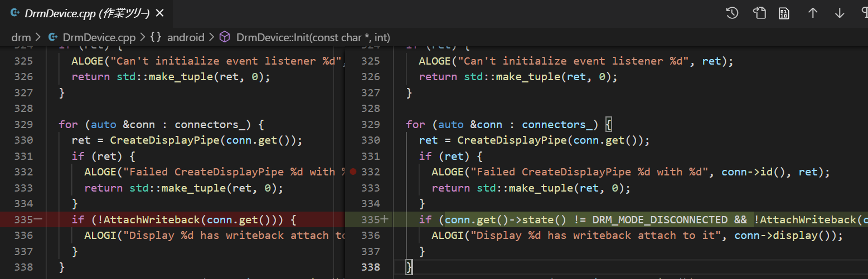Click the cube method icon in breadcrumb
The width and height of the screenshot is (868, 279).
[225, 37]
